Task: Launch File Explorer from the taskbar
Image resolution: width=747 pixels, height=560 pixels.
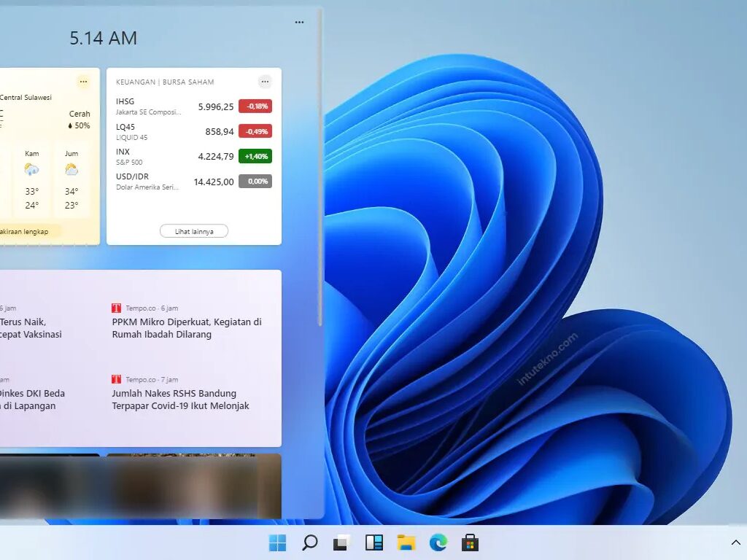Action: [x=406, y=542]
